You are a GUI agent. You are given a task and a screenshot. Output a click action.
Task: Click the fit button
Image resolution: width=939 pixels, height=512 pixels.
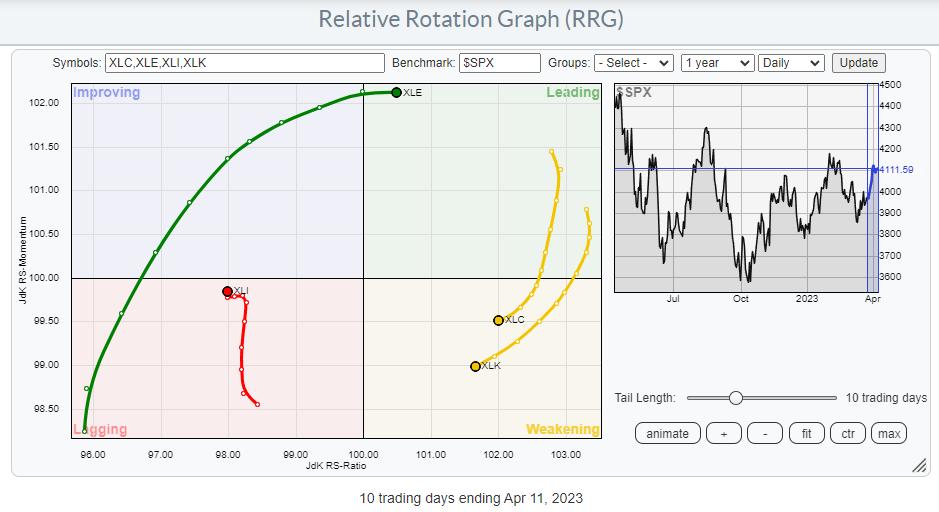[806, 433]
